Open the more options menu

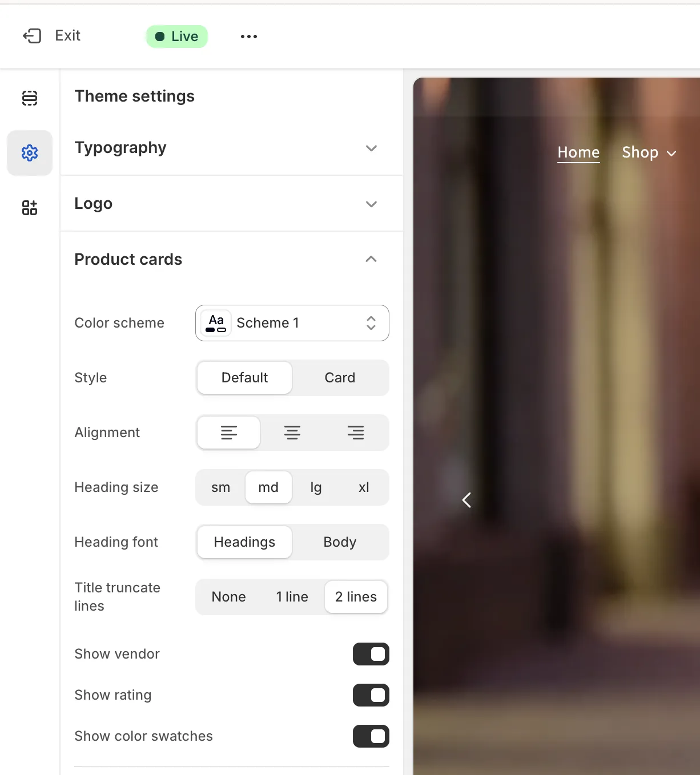pyautogui.click(x=248, y=36)
